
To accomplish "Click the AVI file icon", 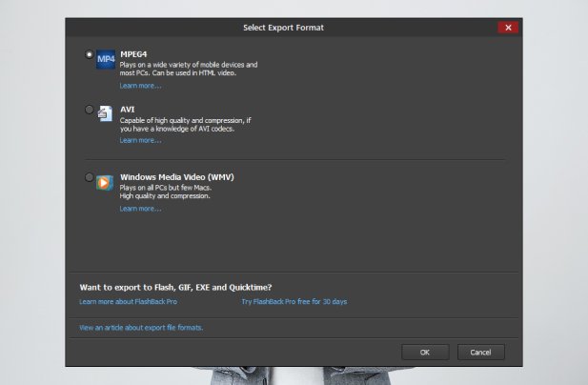I will 105,113.
